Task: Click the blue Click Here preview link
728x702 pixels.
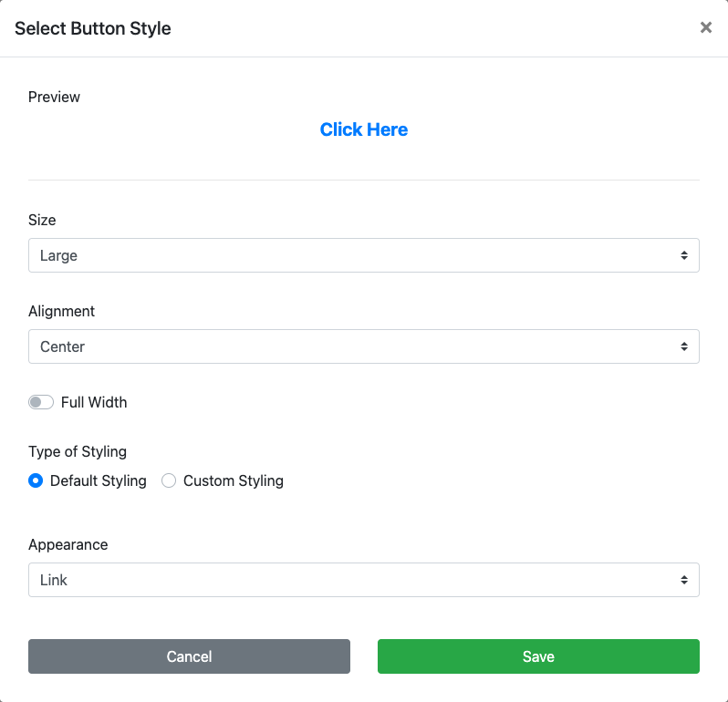Action: 364,129
